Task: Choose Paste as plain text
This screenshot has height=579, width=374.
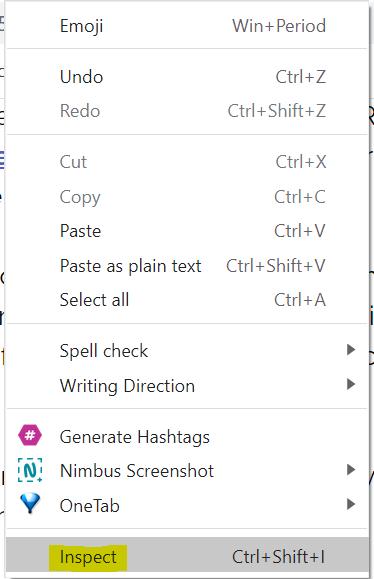Action: [x=187, y=266]
